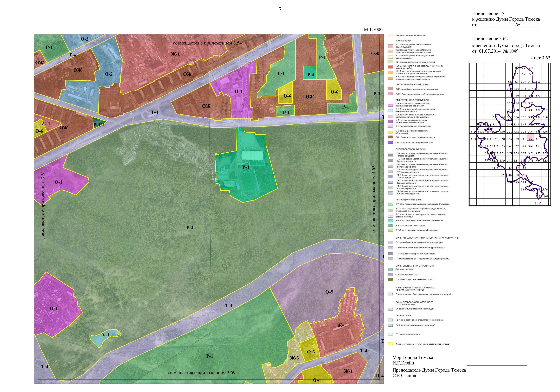Click legend text 'Пр-2 зона прочих городских территорий'

pos(415,325)
